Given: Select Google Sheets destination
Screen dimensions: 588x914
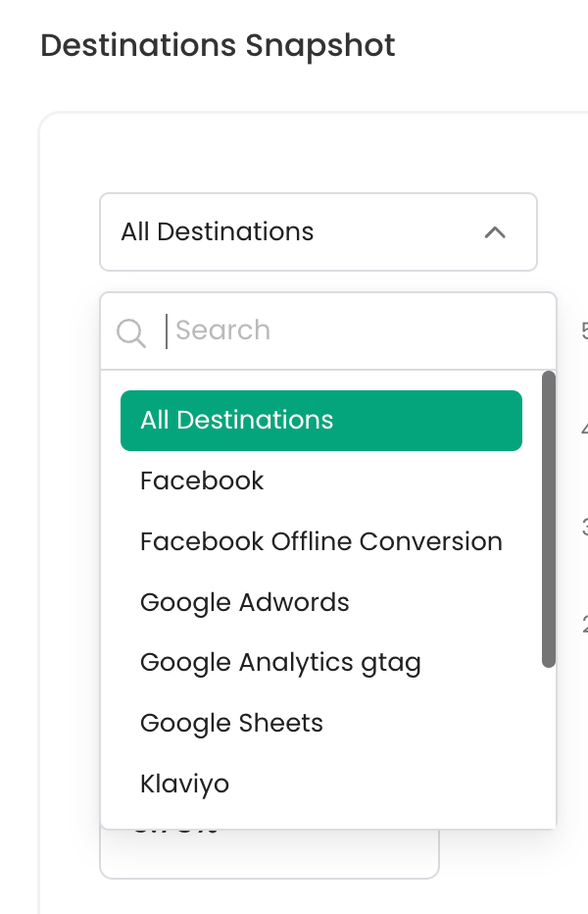Looking at the screenshot, I should (231, 724).
